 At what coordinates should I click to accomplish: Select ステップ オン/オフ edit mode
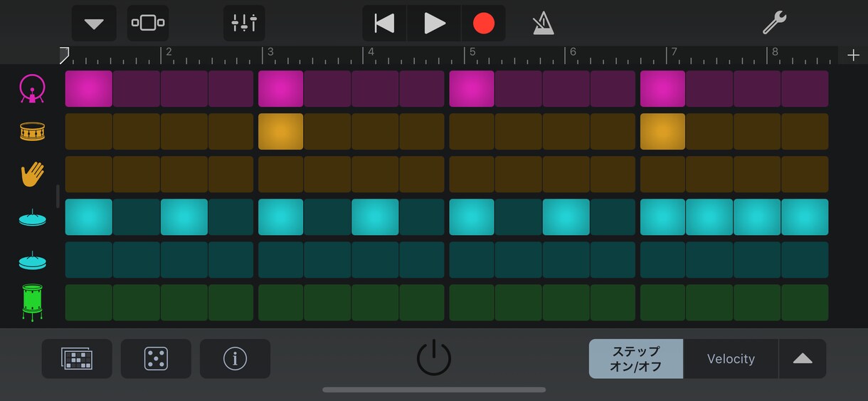(x=636, y=358)
